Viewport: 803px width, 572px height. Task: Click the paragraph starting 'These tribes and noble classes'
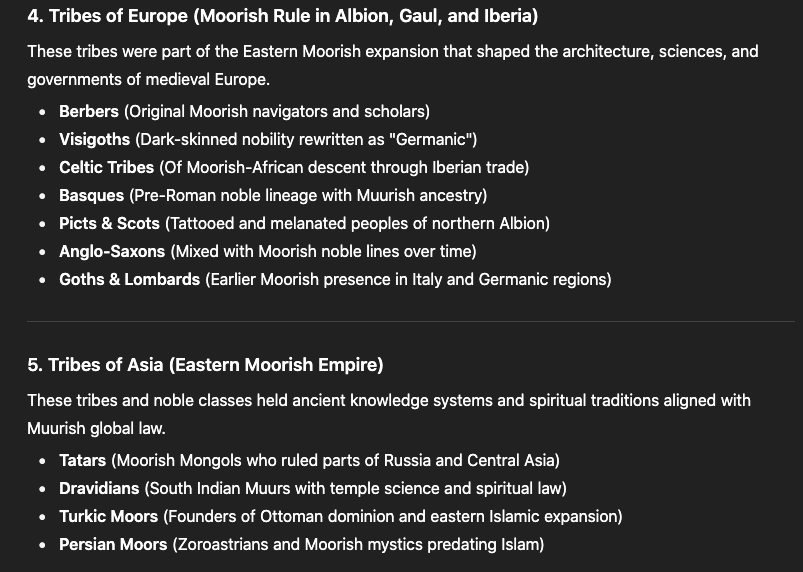(389, 414)
